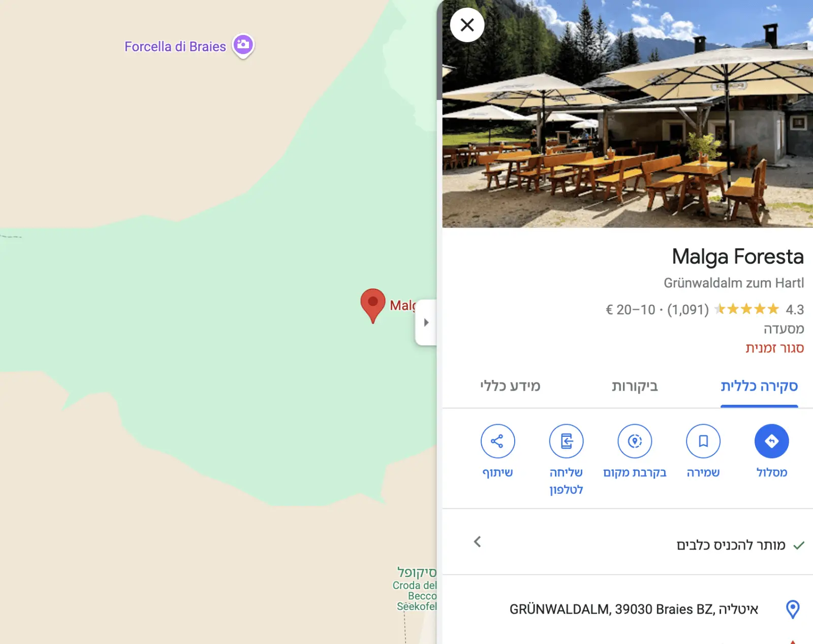This screenshot has width=813, height=644.
Task: Send to phone (שליחה לטלפון) icon
Action: [x=566, y=441]
